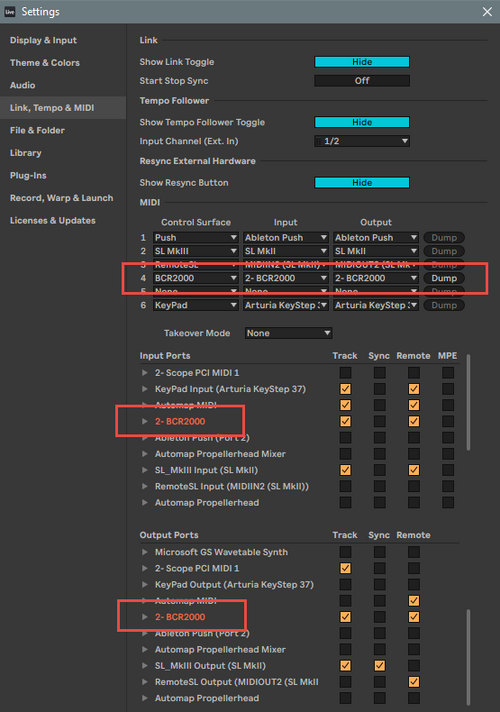The height and width of the screenshot is (712, 500).
Task: Enable MPE for KeyPad Input port
Action: pyautogui.click(x=448, y=389)
